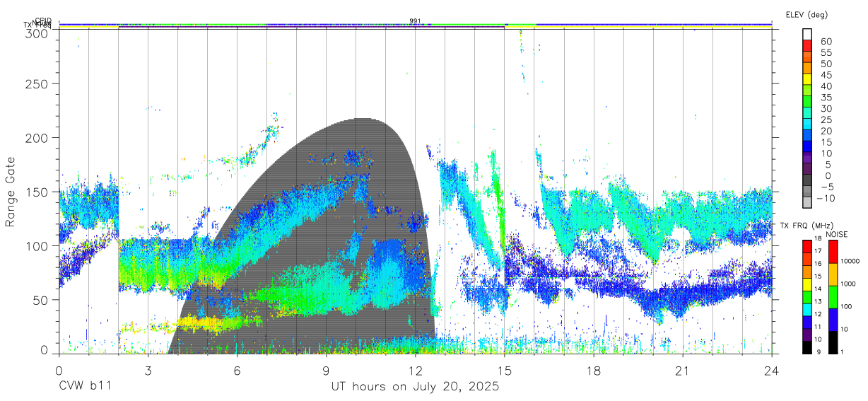
Task: Click the '30' ELEV legend value
Action: pos(825,108)
